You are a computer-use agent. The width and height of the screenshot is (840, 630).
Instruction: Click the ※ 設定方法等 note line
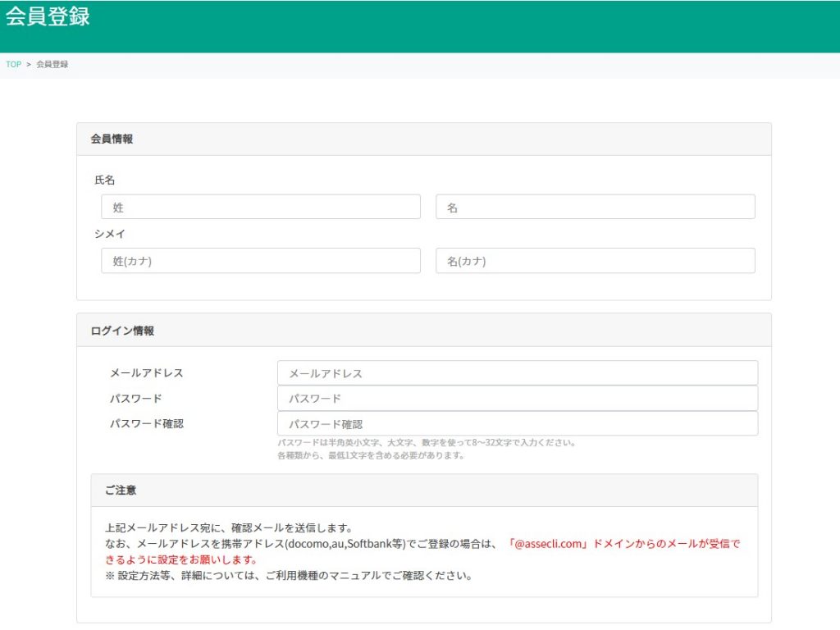288,575
